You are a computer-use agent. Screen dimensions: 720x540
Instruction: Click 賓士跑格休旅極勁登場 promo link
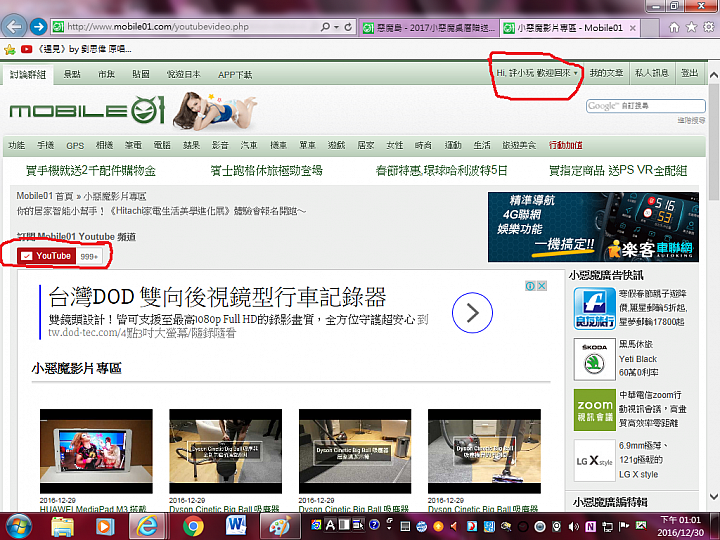coord(266,171)
